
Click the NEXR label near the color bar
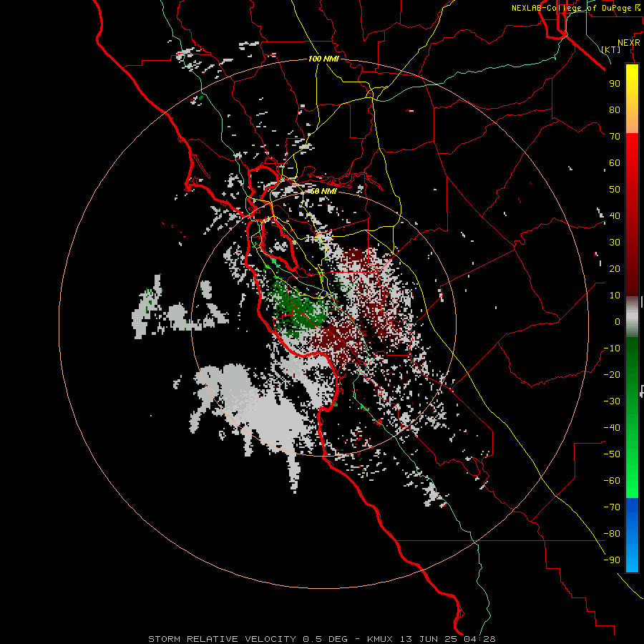click(629, 43)
